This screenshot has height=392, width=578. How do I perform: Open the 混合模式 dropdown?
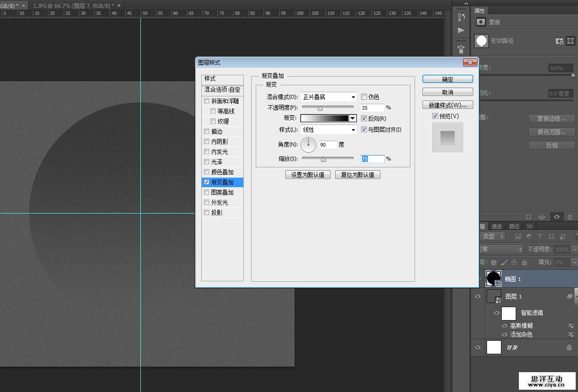[x=328, y=97]
